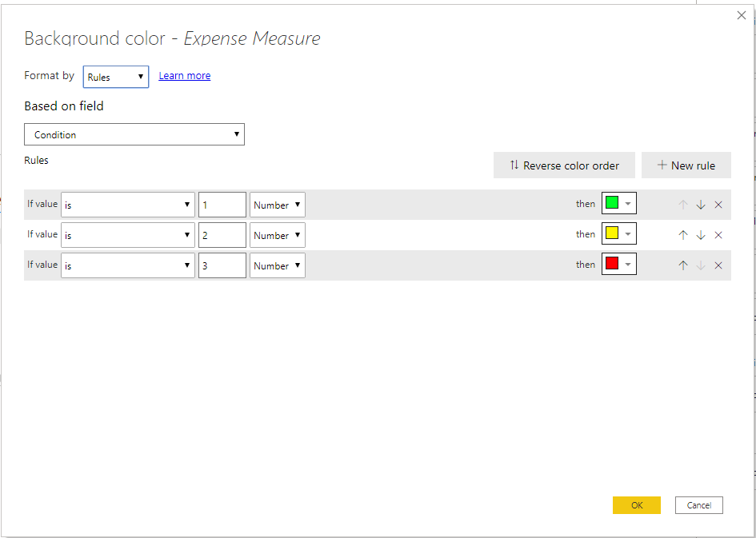Viewport: 756px width, 538px height.
Task: Click the value field containing 1
Action: (x=222, y=205)
